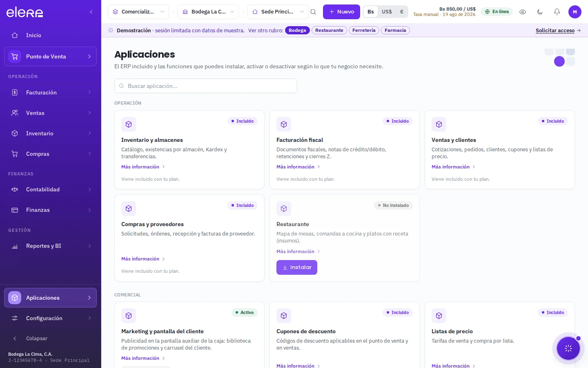588x368 pixels.
Task: Switch currency to Bs
Action: [x=371, y=12]
